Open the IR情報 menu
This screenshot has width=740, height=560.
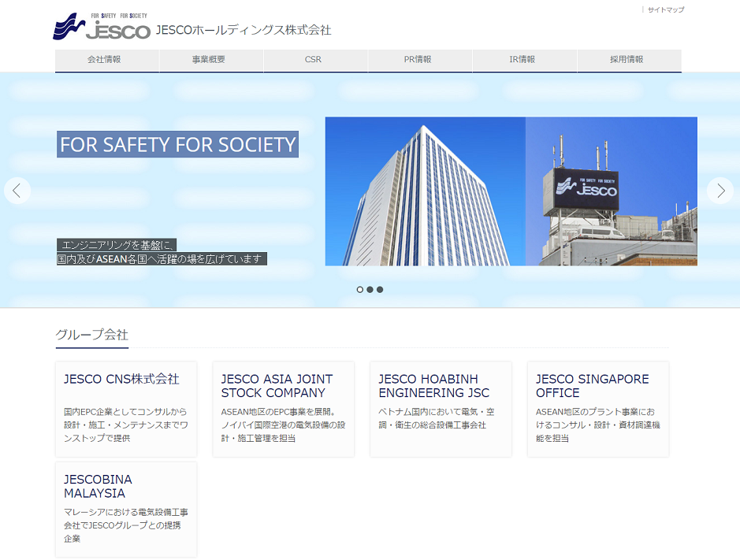coord(524,61)
